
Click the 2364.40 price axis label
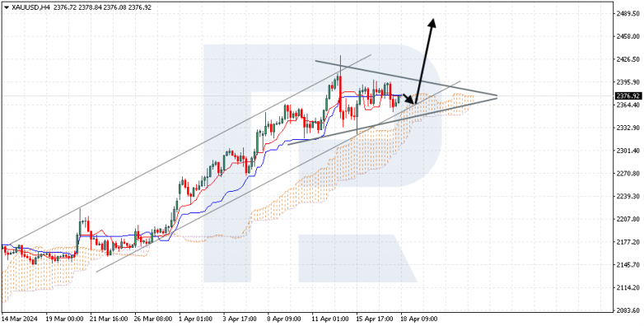coord(628,105)
